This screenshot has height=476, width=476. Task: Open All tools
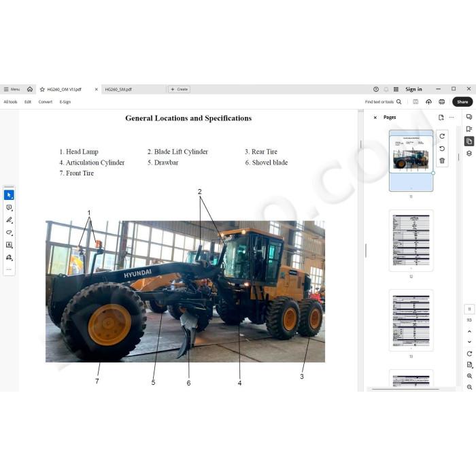10,102
